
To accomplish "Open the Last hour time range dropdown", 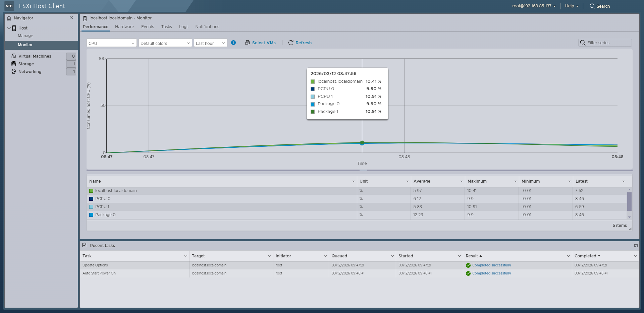I will tap(210, 43).
